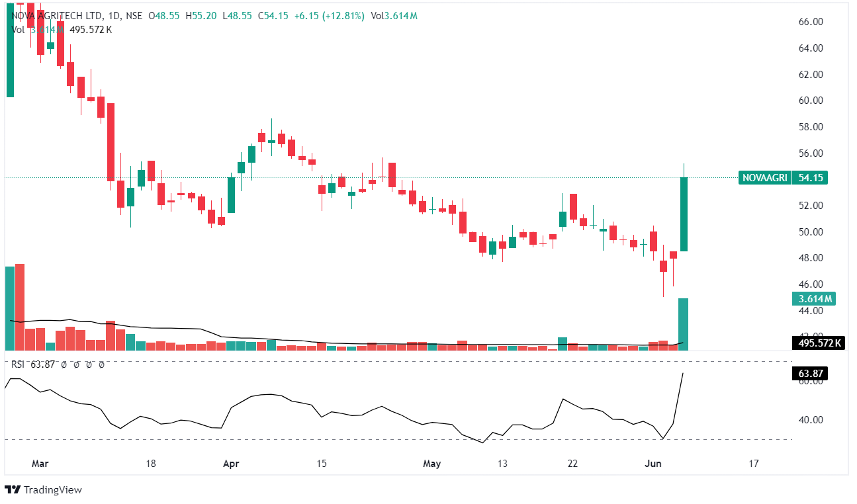Viewport: 857px width, 504px height.
Task: Click the 3.614 M volume axis label
Action: [x=813, y=299]
